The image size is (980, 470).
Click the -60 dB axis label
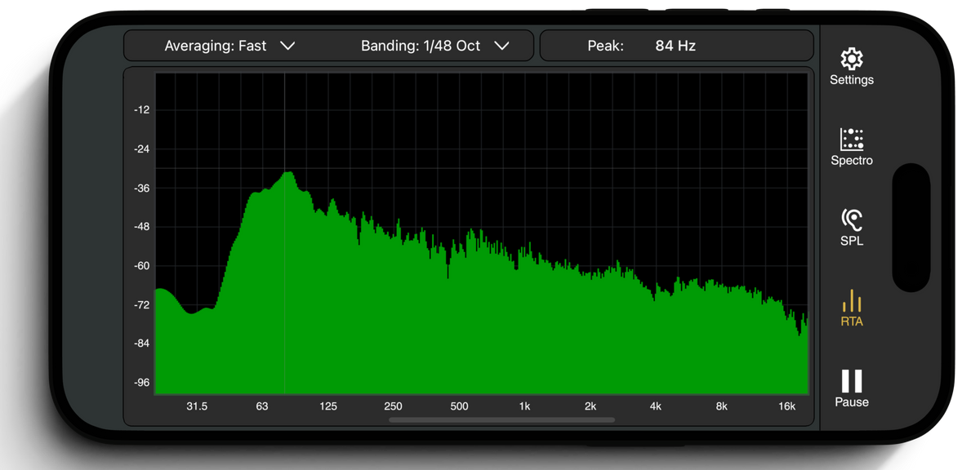point(142,266)
